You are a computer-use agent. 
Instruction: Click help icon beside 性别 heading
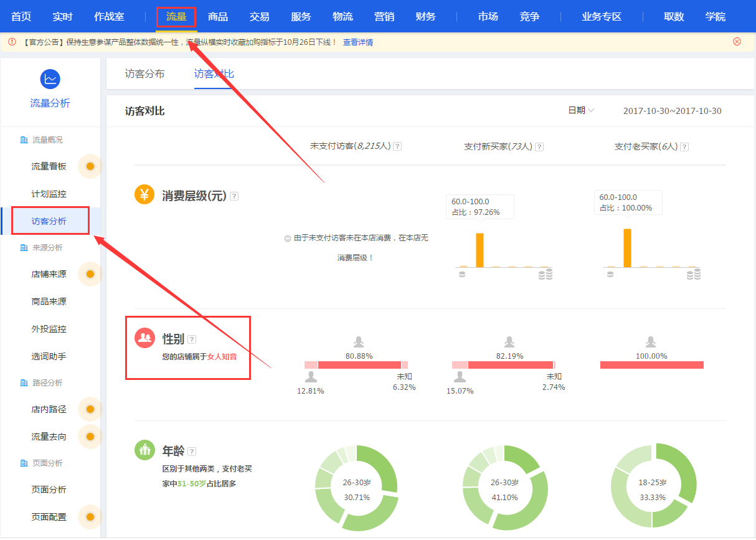pos(192,339)
